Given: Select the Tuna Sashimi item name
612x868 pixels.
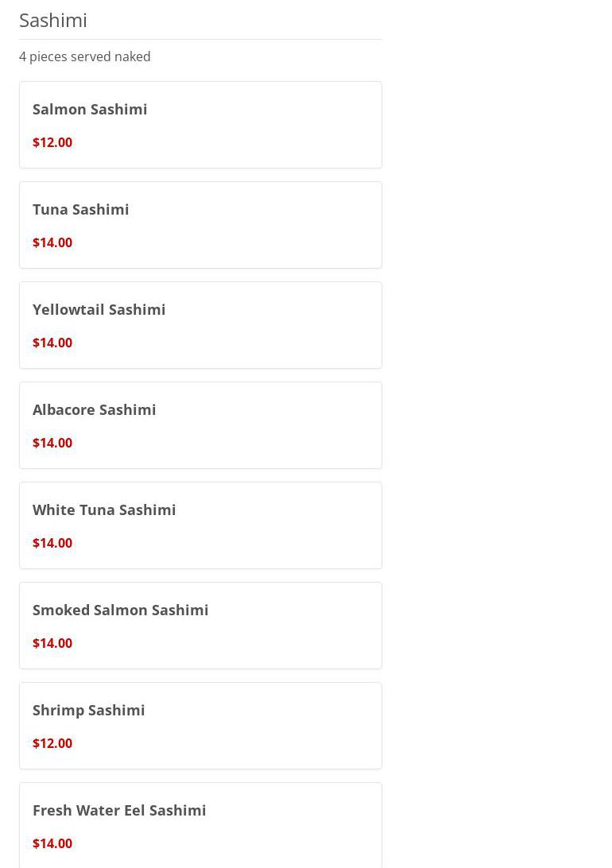Looking at the screenshot, I should coord(80,209).
